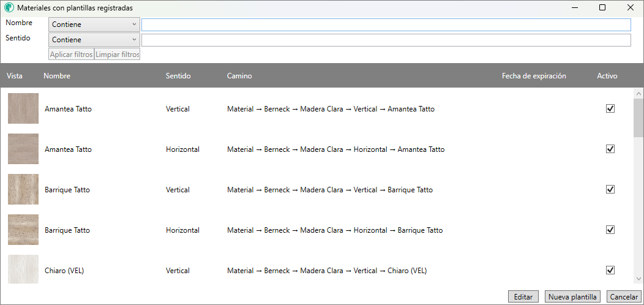Toggle Activo checkbox for Barrique Tatto Vertical
Viewport: 644px width, 305px height.
click(x=610, y=189)
